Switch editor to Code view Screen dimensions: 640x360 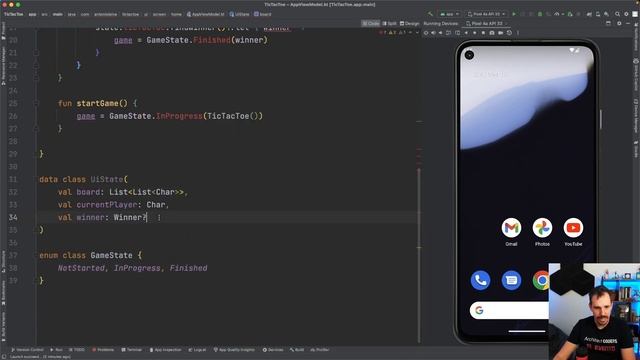(x=371, y=23)
